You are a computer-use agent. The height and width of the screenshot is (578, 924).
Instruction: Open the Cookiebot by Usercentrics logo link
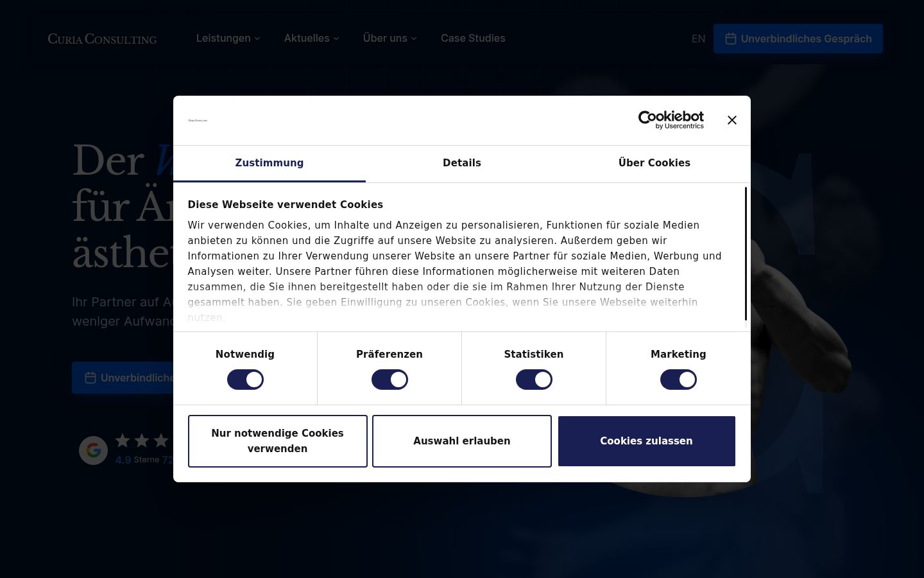671,120
